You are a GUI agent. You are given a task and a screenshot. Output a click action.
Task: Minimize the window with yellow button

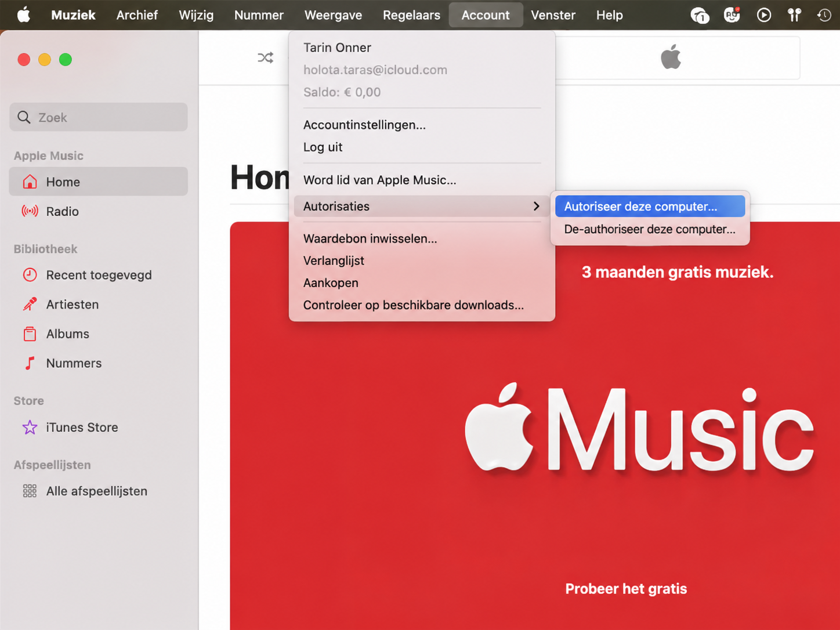[x=45, y=60]
